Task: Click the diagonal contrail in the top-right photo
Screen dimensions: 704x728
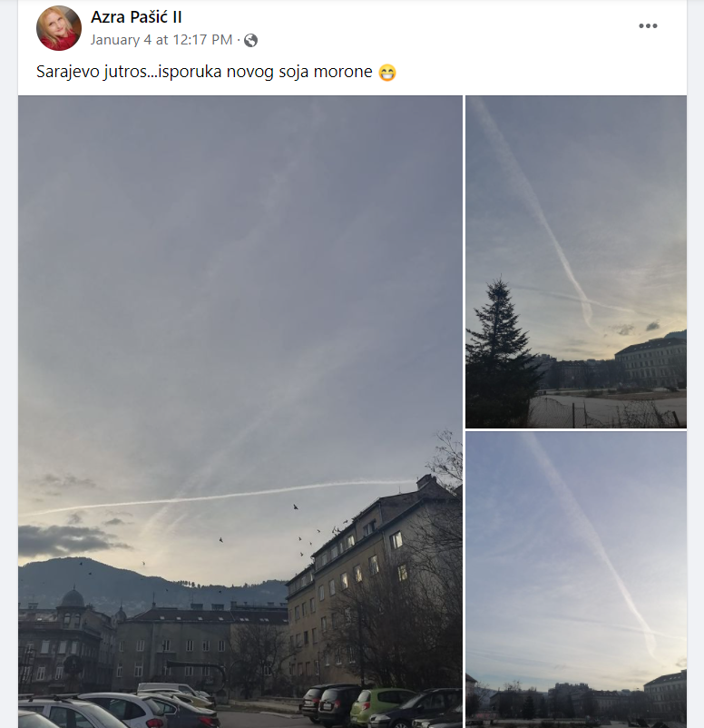Action: [533, 213]
